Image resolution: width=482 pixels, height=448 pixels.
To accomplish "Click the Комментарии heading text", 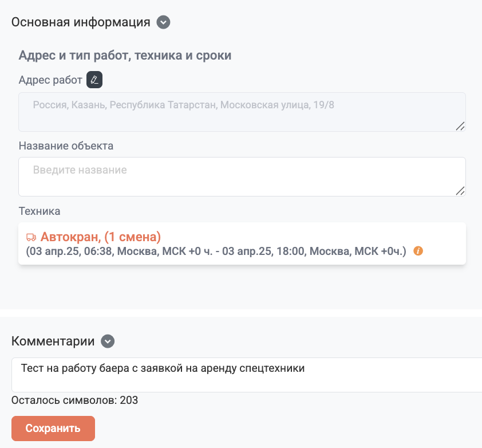I will (53, 341).
